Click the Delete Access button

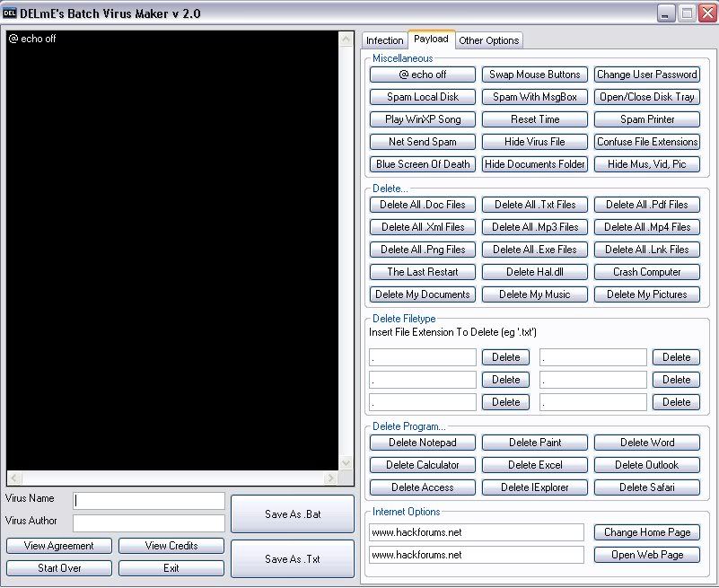click(x=422, y=488)
